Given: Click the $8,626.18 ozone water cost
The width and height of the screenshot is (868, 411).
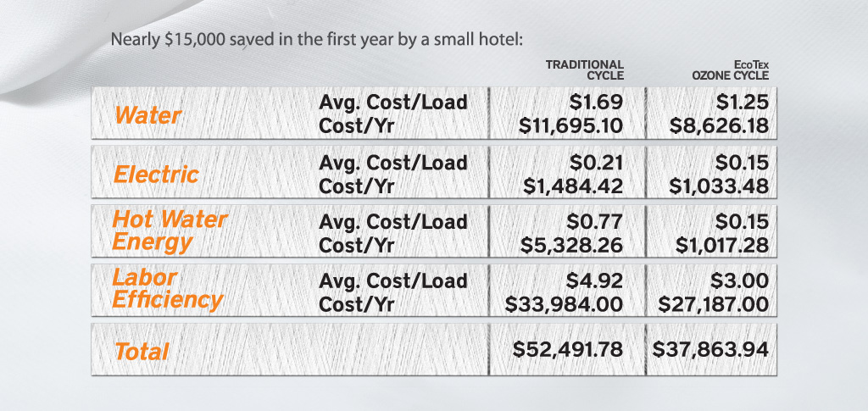Looking at the screenshot, I should pos(719,127).
